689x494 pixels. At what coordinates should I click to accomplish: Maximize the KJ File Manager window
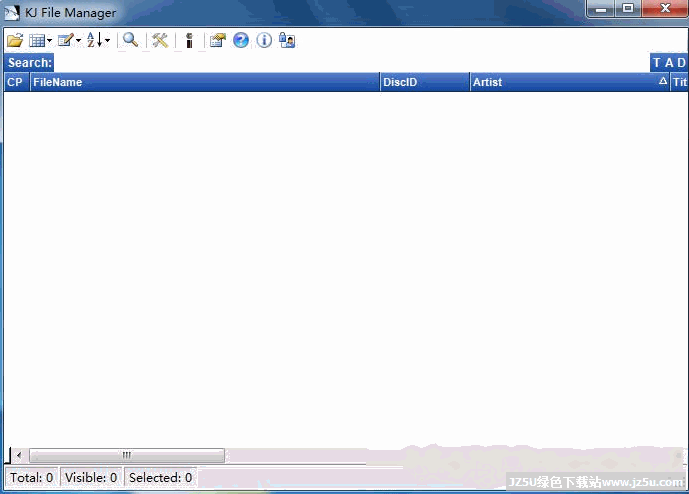click(x=628, y=9)
